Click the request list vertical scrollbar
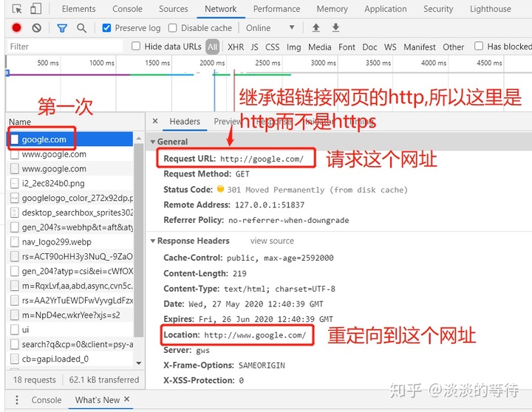532x412 pixels. coord(138,240)
